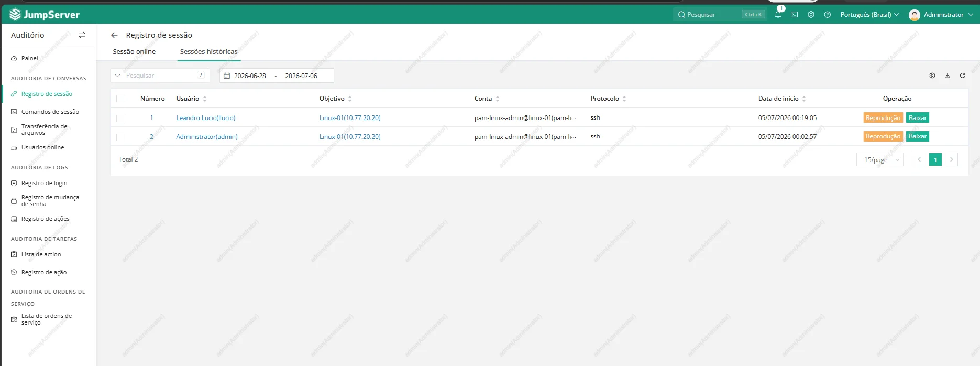980x366 pixels.
Task: Open the Administrator user dropdown
Action: pyautogui.click(x=948, y=15)
